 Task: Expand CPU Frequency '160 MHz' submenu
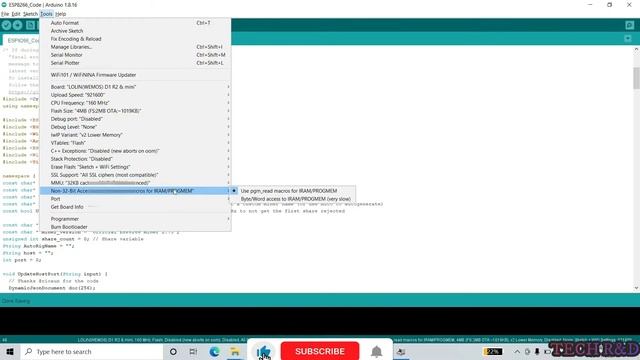pos(136,103)
